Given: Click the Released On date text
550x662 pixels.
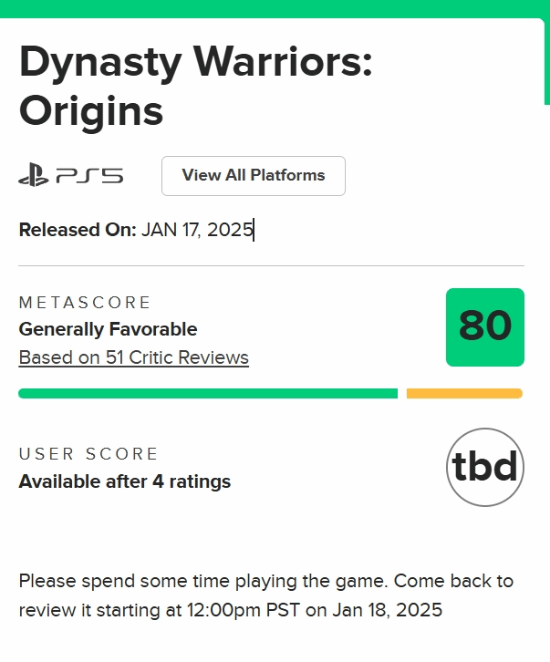Looking at the screenshot, I should pos(136,230).
